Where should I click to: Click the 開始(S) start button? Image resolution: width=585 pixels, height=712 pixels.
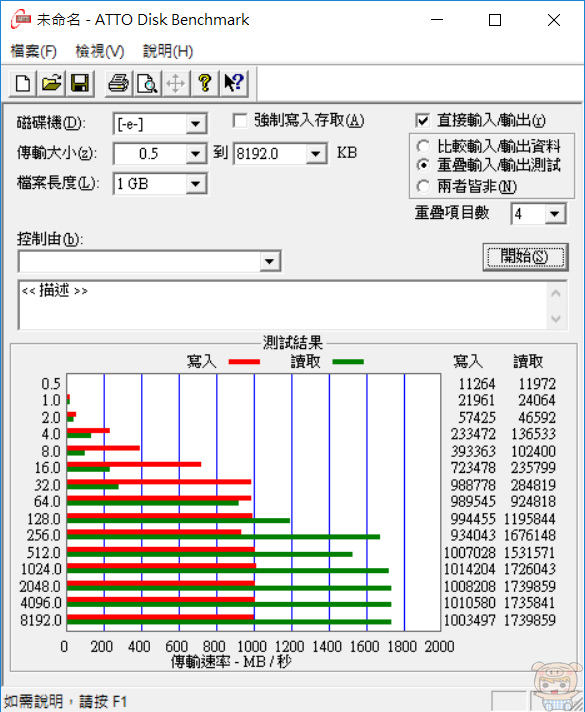525,257
